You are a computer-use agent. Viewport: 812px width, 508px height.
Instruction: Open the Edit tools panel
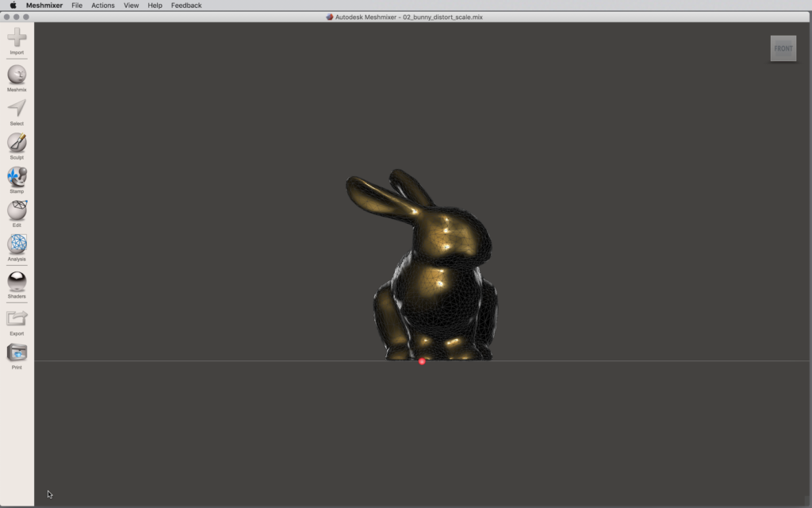tap(17, 210)
